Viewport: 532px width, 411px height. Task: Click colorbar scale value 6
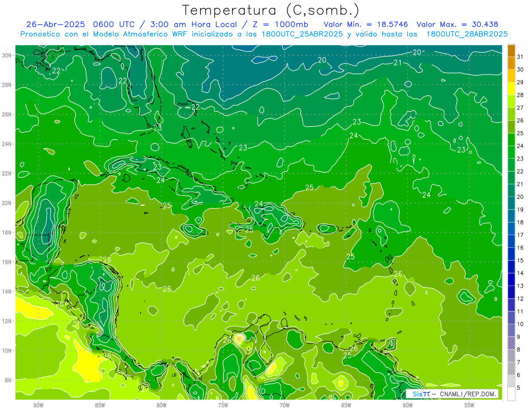click(x=519, y=375)
